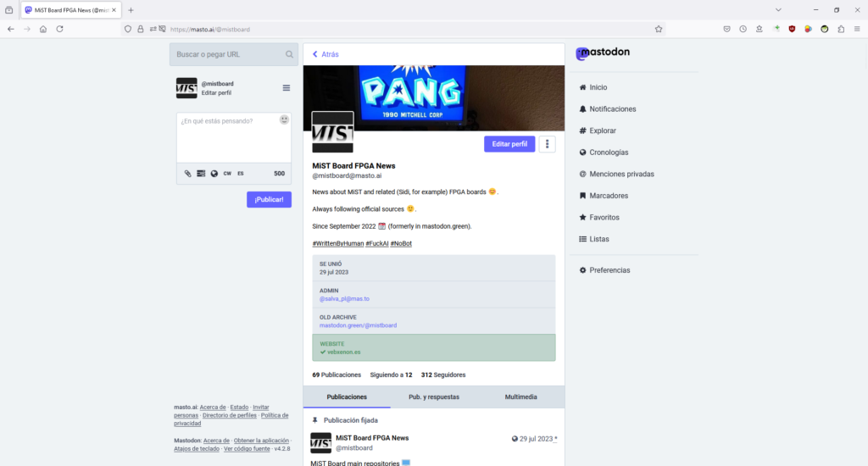Click the tracking protection shield icon

tap(128, 30)
